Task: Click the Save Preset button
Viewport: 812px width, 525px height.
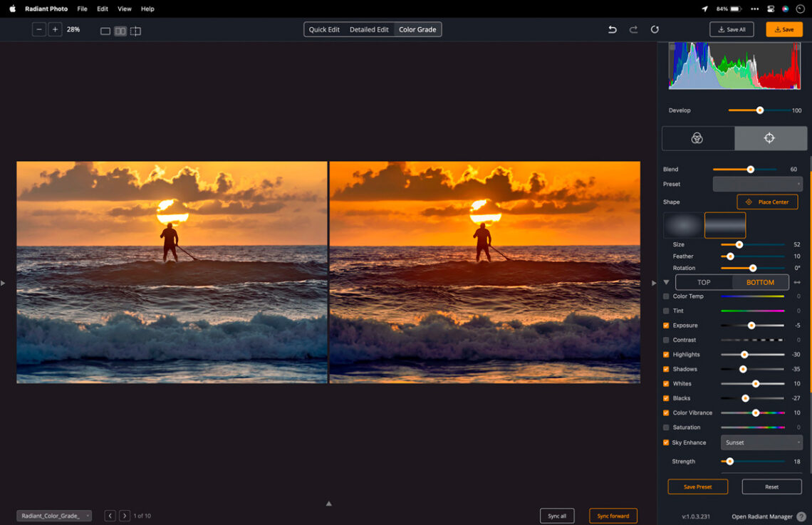Action: tap(697, 487)
